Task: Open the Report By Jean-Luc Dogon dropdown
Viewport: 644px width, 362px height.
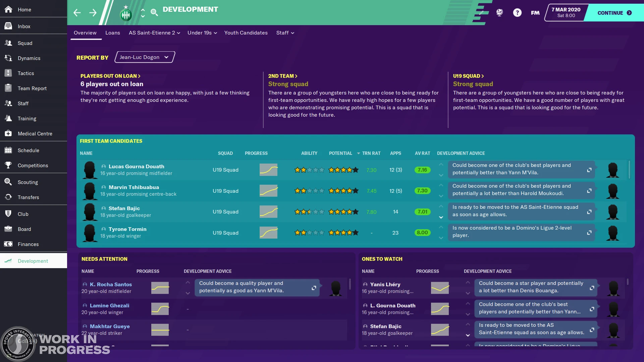Action: [144, 57]
